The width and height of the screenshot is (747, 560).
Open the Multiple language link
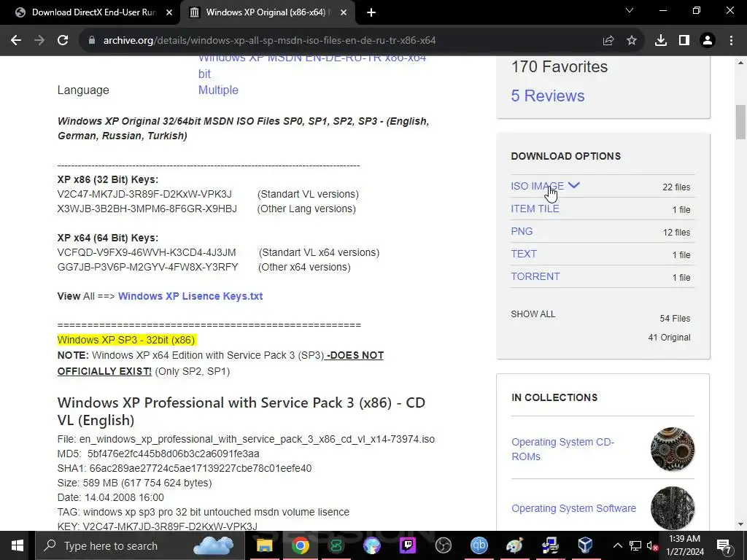(218, 90)
